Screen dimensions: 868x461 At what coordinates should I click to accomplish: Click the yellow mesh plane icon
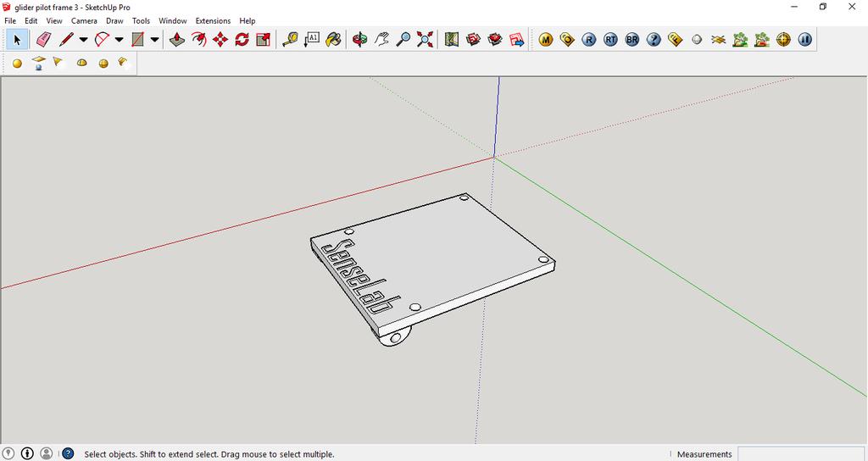pyautogui.click(x=719, y=40)
